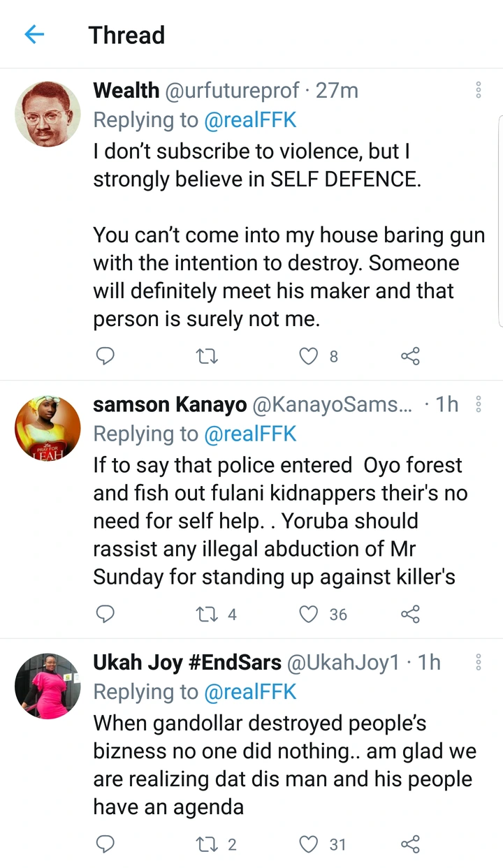Image resolution: width=503 pixels, height=868 pixels.
Task: Retweet the tweet by Wealth
Action: point(207,357)
